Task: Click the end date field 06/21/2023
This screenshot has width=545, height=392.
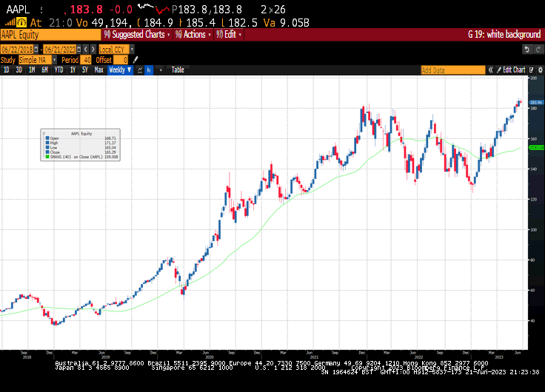Action: click(x=60, y=50)
